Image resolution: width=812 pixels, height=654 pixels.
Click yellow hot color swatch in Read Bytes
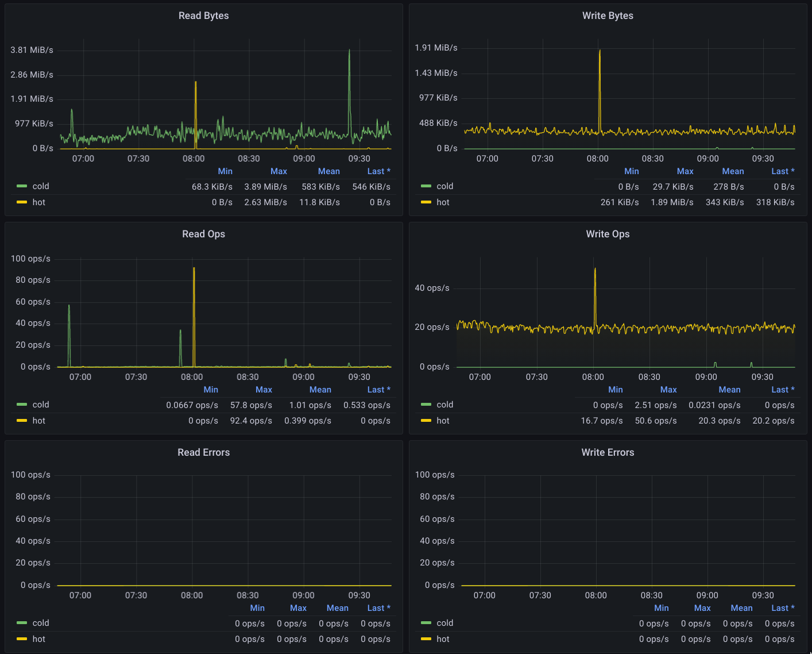tap(22, 202)
